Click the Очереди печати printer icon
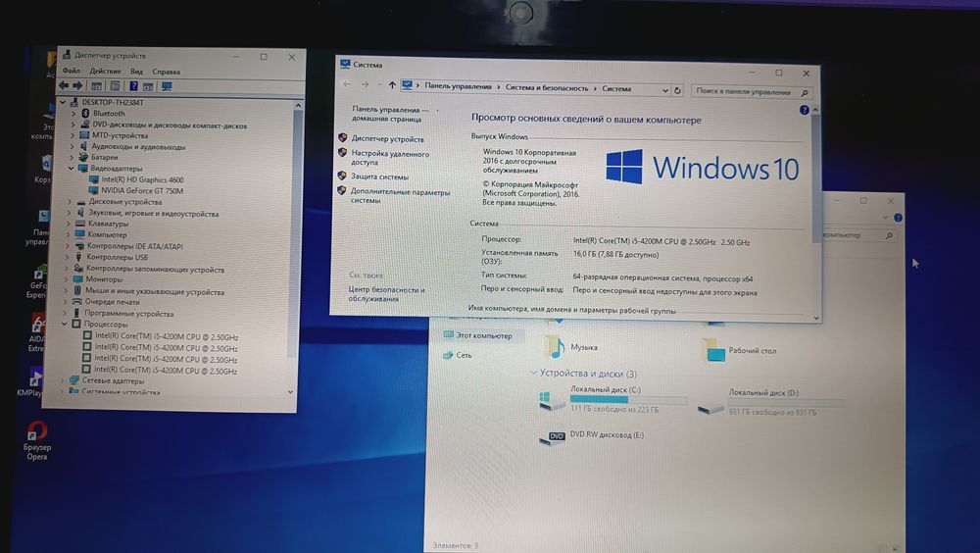The width and height of the screenshot is (980, 553). (x=77, y=302)
